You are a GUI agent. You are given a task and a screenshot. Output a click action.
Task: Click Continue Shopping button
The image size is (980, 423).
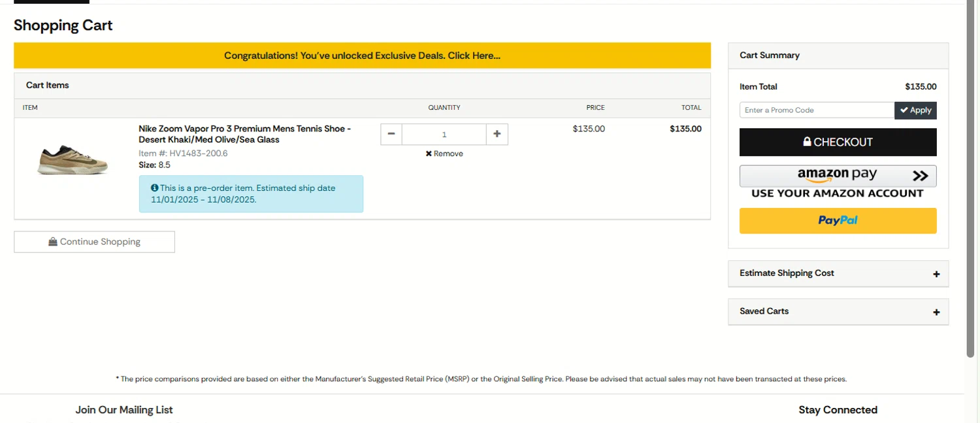click(94, 242)
